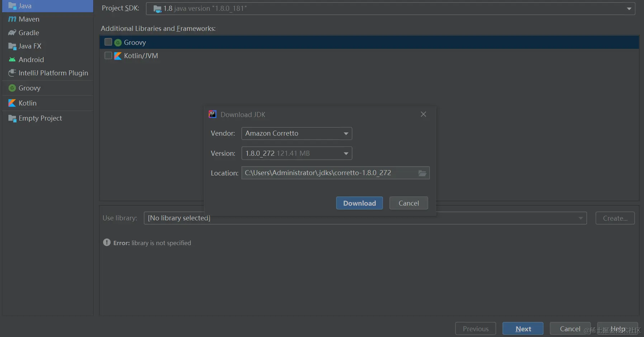Open IntelliJ Platform Plugin option
This screenshot has width=644, height=337.
point(48,73)
